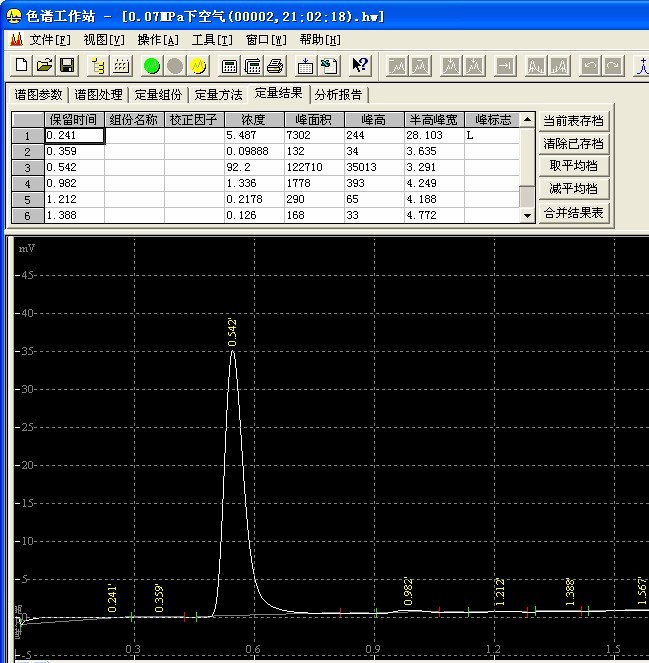Select the retention time cell 0.241
Viewport: 649px width, 663px height.
pyautogui.click(x=74, y=135)
